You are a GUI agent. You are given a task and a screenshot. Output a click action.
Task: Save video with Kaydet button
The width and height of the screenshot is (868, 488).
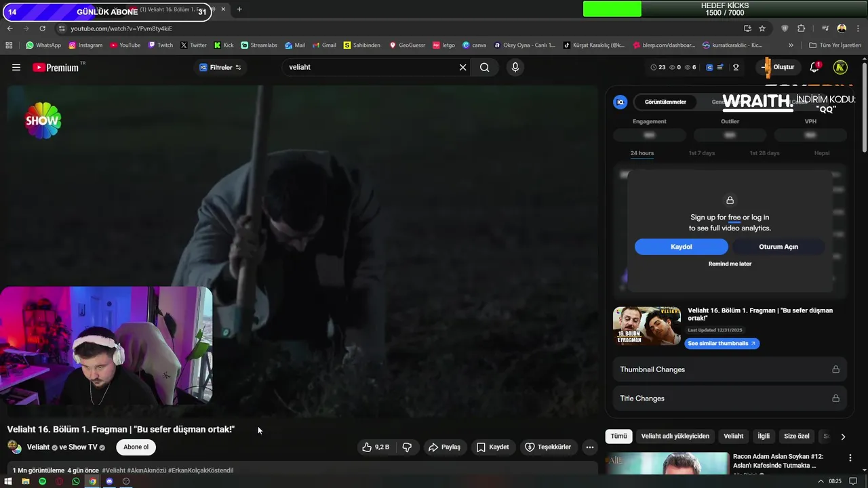tap(492, 447)
